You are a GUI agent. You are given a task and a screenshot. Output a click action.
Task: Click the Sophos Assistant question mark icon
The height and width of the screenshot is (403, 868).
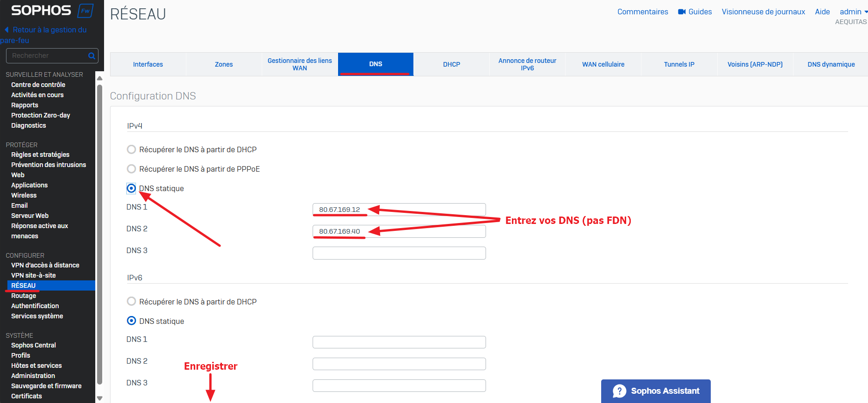[x=619, y=391]
